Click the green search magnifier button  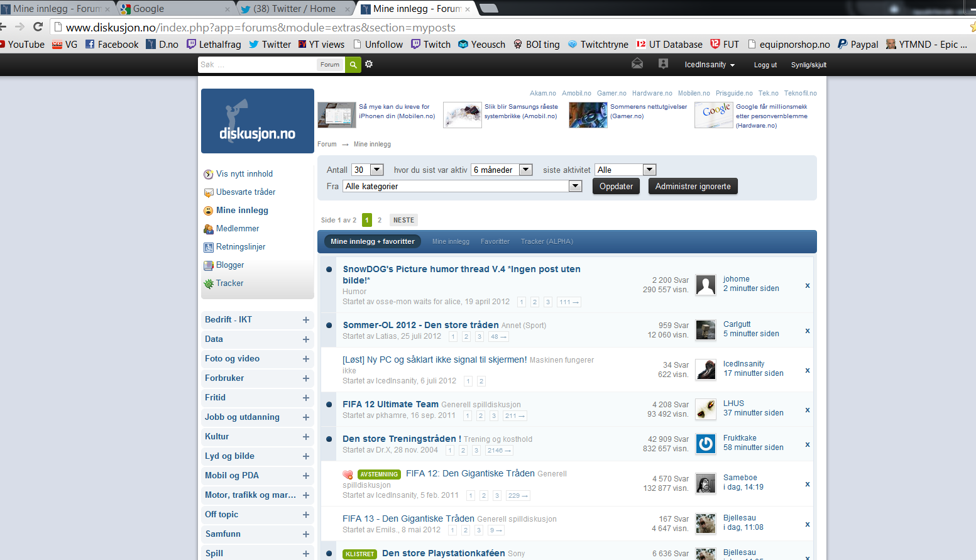point(353,65)
